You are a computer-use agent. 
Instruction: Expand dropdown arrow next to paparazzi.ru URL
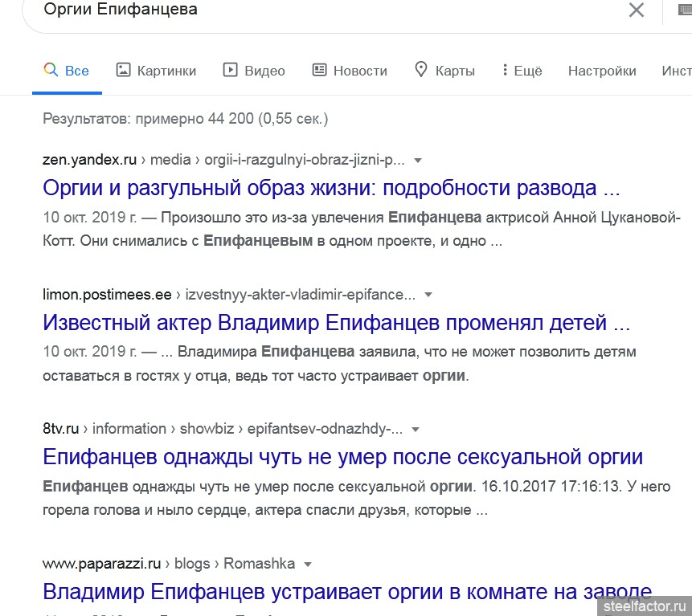tap(308, 565)
